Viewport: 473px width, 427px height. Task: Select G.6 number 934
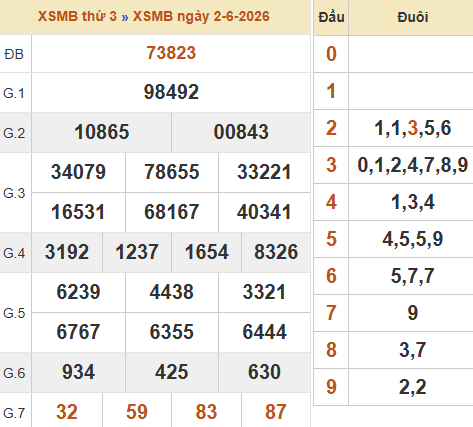(78, 372)
